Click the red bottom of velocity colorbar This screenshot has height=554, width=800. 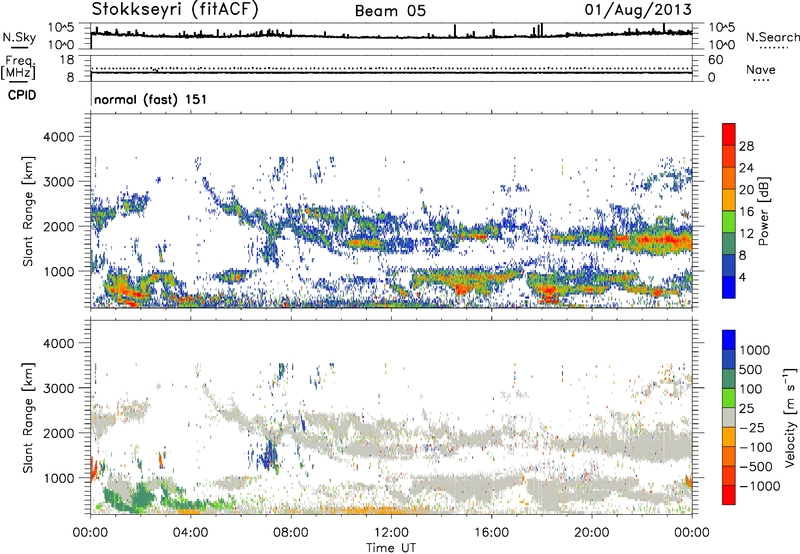pos(729,495)
